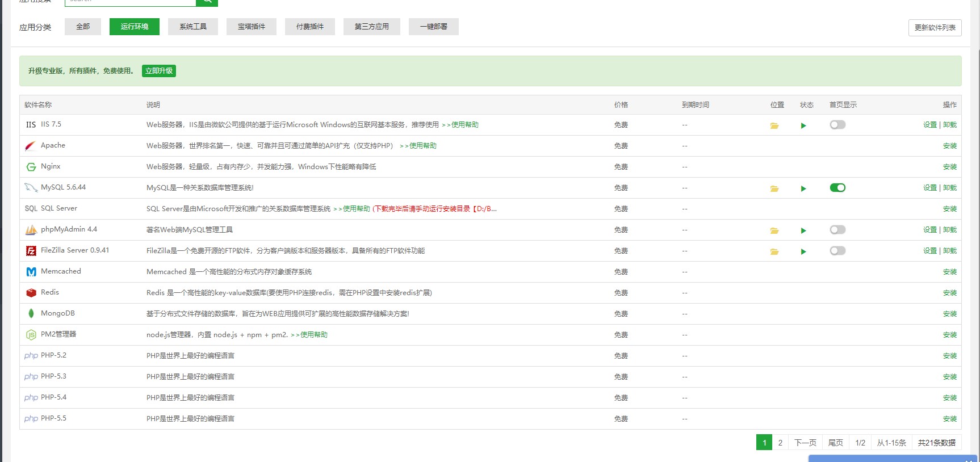Open Apache 使用帮助 link
Image resolution: width=980 pixels, height=462 pixels.
[418, 146]
